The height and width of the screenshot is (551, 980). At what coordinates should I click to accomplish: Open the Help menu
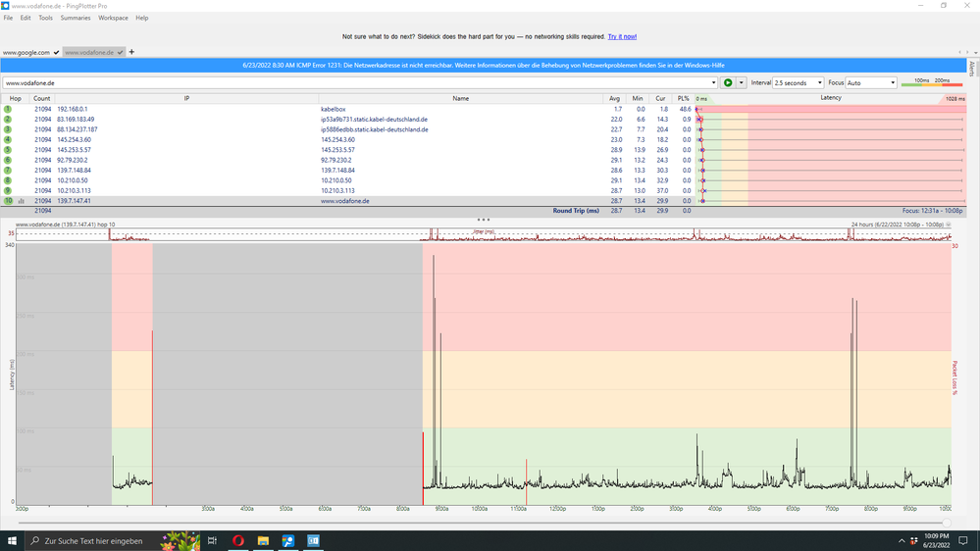pyautogui.click(x=142, y=18)
